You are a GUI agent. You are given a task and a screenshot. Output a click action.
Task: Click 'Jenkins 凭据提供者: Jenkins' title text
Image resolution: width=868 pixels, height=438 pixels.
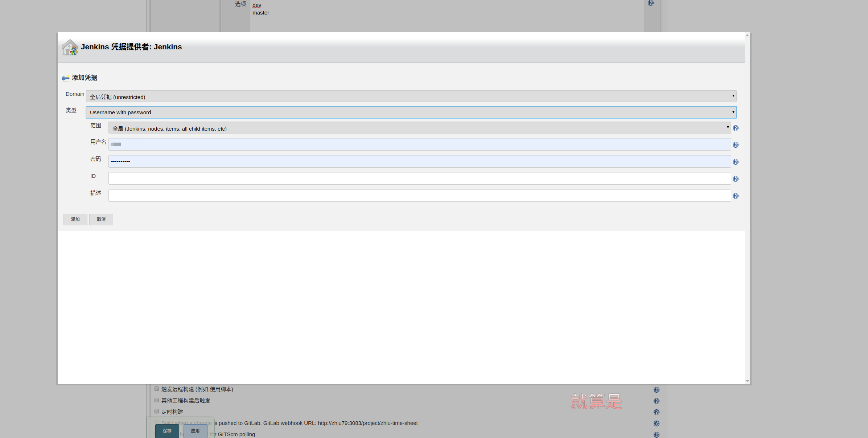(131, 47)
